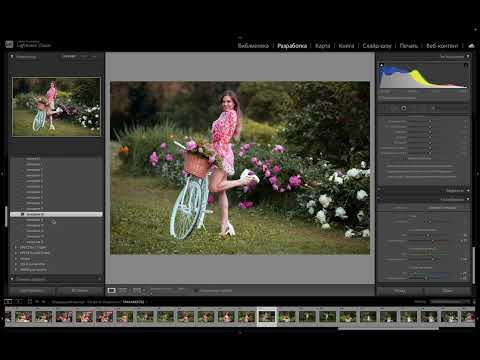480x360 pixels.
Task: Click the Lightroom Classic identity plate
Action: coord(28,44)
